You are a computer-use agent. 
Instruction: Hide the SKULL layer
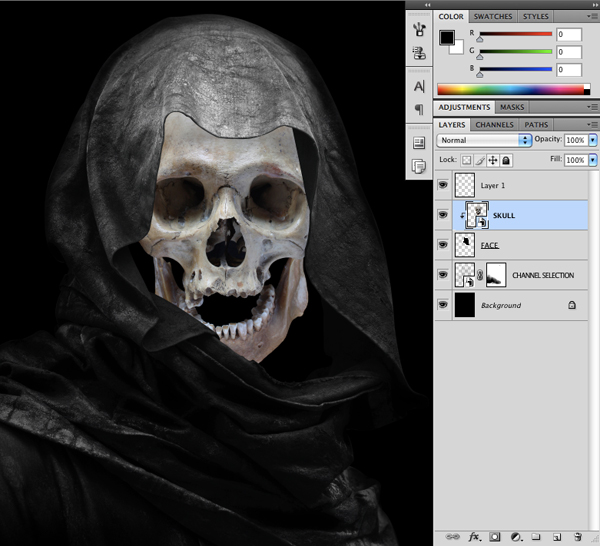(x=443, y=214)
